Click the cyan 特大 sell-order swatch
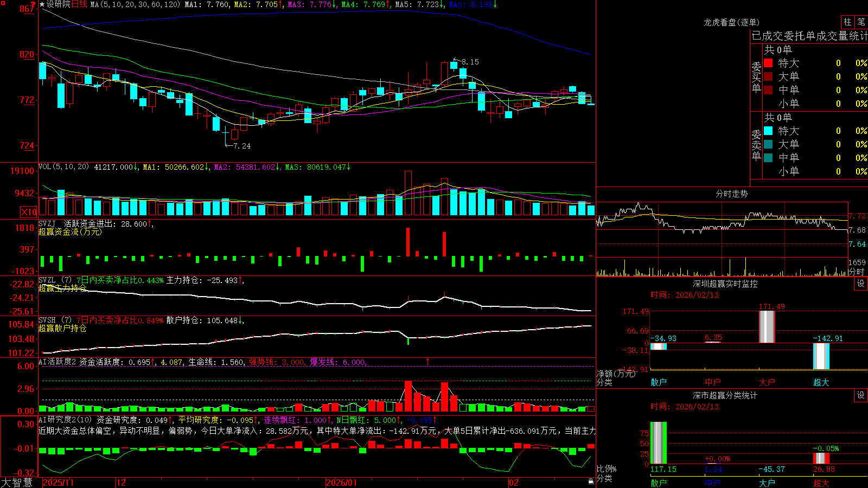868x488 pixels. 768,131
